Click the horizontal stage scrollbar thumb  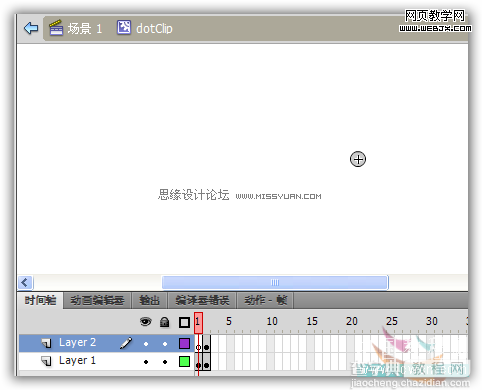point(275,283)
